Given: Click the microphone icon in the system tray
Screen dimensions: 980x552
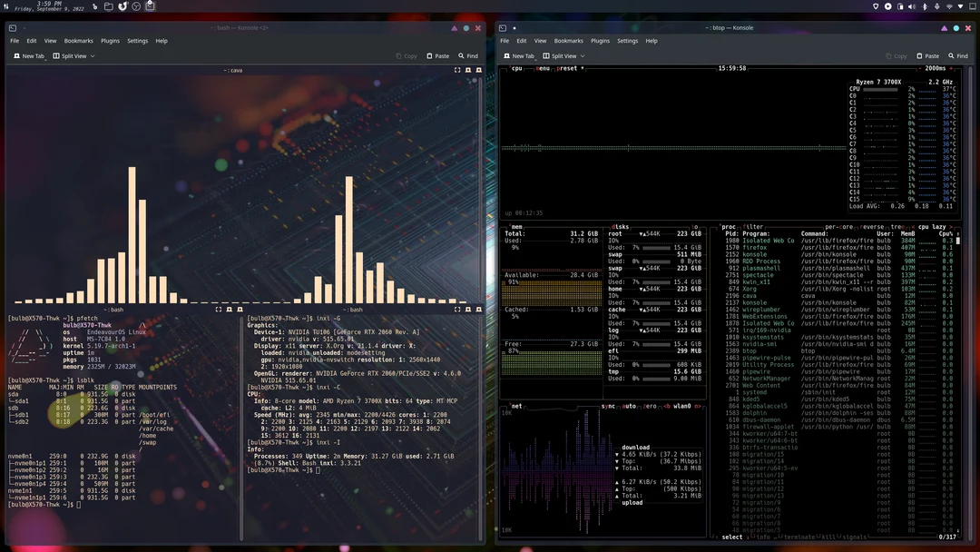Looking at the screenshot, I should pyautogui.click(x=936, y=6).
